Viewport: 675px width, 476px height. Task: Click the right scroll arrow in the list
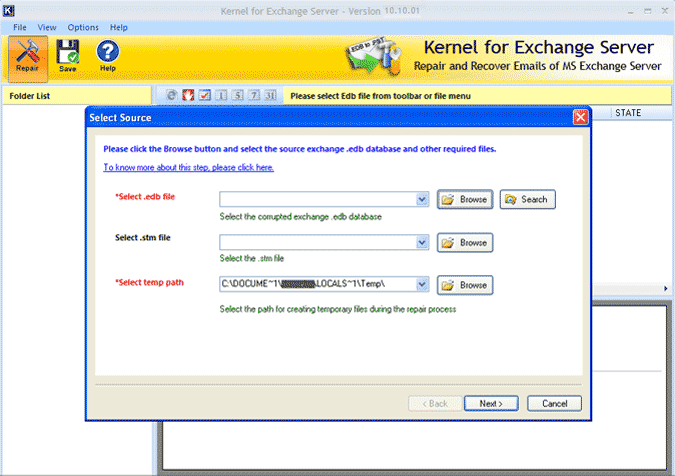pyautogui.click(x=666, y=288)
